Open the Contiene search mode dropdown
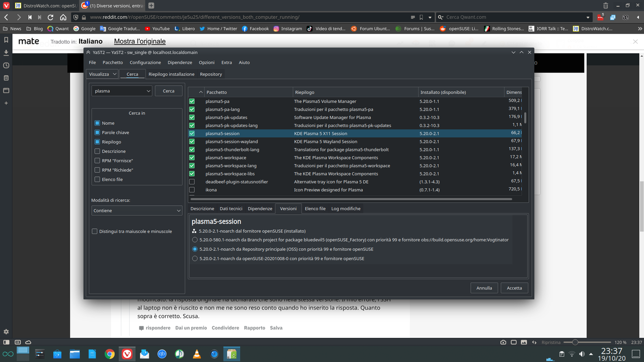 (136, 210)
